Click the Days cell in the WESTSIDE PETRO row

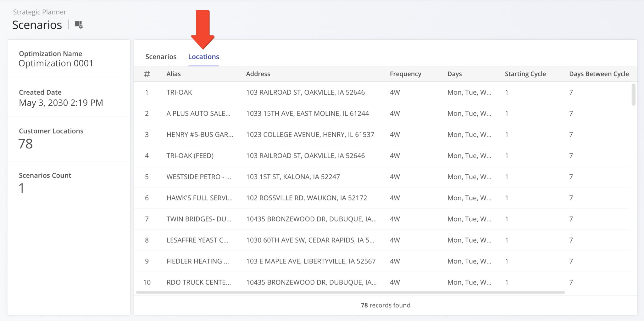469,177
